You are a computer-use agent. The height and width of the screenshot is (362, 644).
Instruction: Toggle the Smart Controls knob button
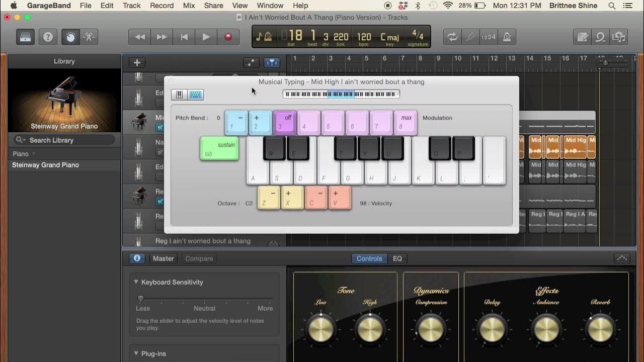point(70,37)
